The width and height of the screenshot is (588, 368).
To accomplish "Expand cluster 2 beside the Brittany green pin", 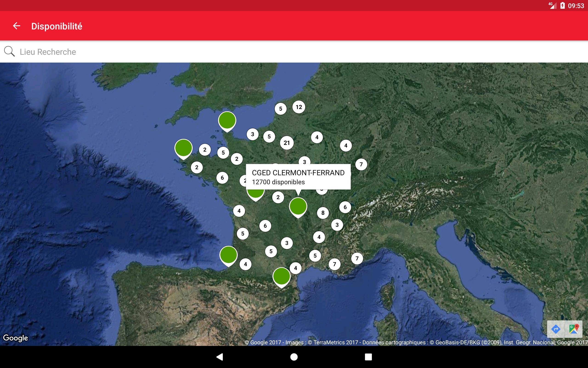I will [205, 150].
